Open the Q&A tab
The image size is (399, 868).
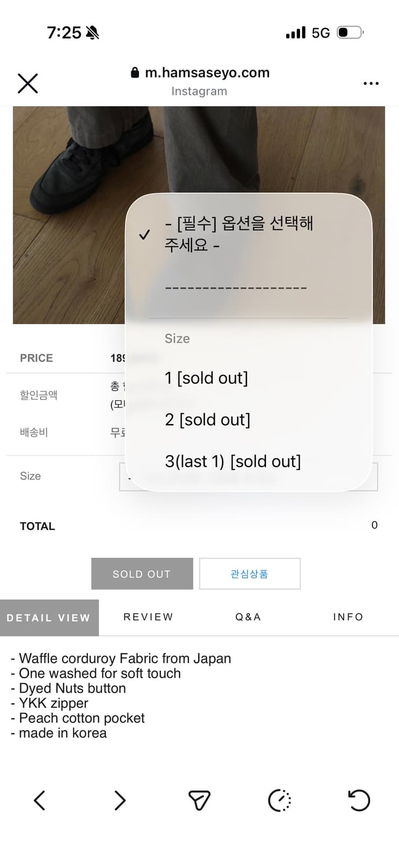point(247,617)
